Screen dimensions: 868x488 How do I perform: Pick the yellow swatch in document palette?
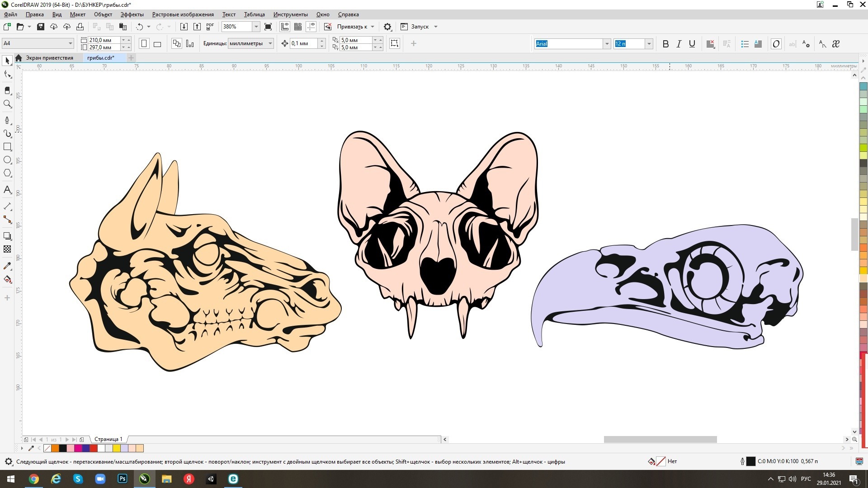[x=117, y=448]
